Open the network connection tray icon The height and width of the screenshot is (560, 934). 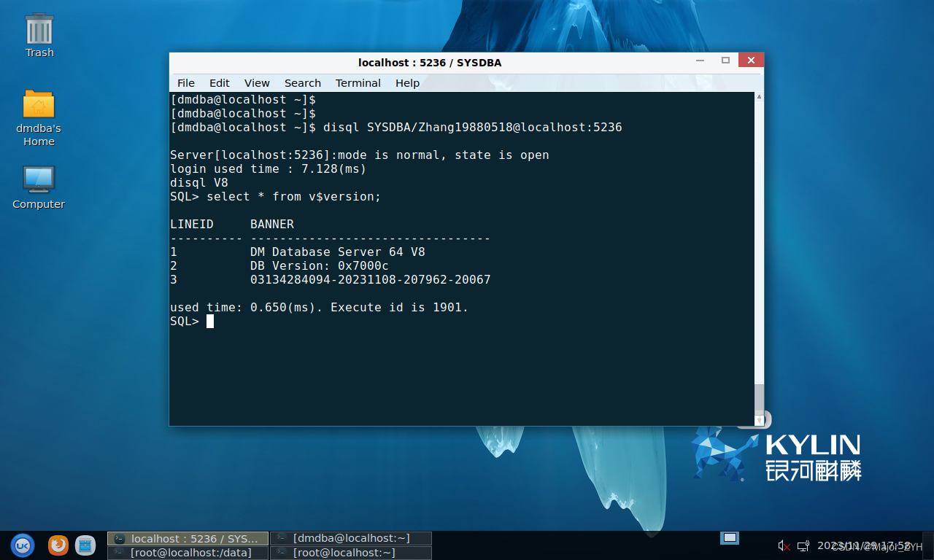click(x=803, y=545)
